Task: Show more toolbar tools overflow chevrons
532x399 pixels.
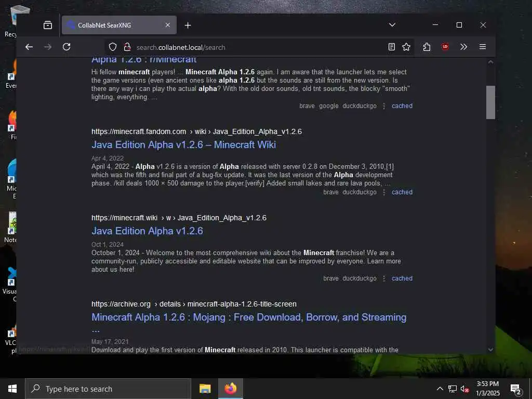Action: click(x=464, y=47)
